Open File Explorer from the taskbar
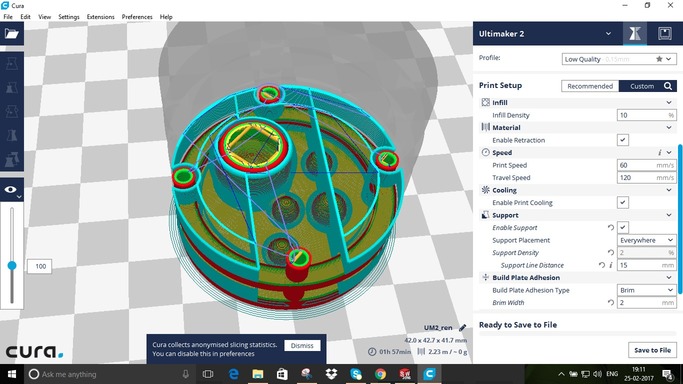683x384 pixels. [258, 374]
